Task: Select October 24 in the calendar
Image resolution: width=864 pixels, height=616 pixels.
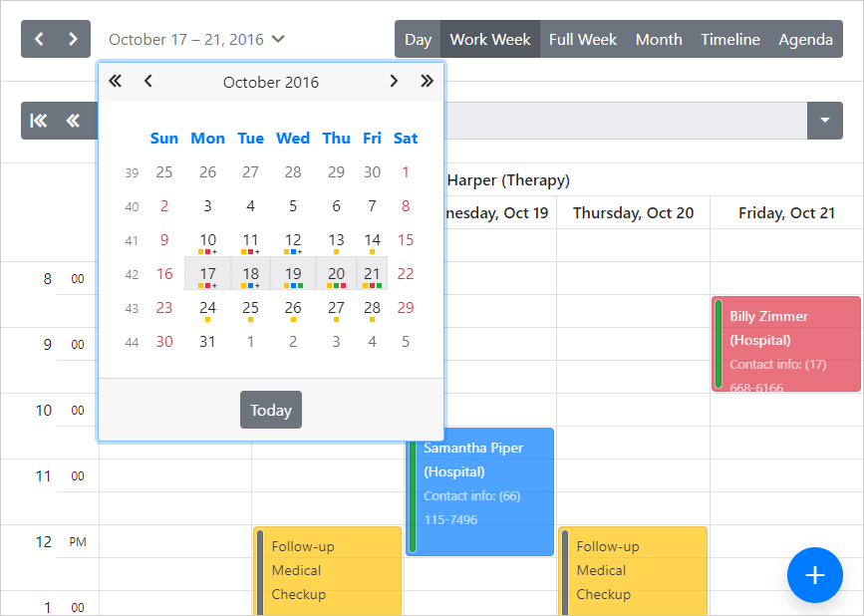Action: (x=207, y=309)
